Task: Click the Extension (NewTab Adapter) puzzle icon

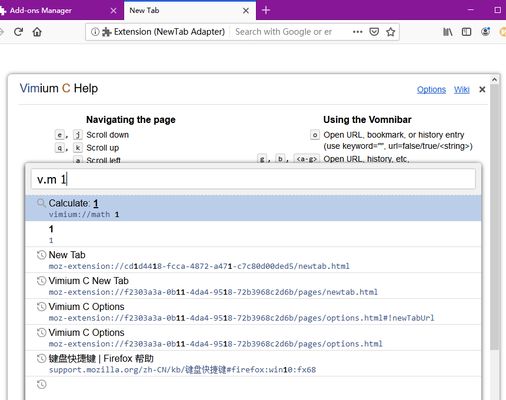Action: (x=107, y=32)
